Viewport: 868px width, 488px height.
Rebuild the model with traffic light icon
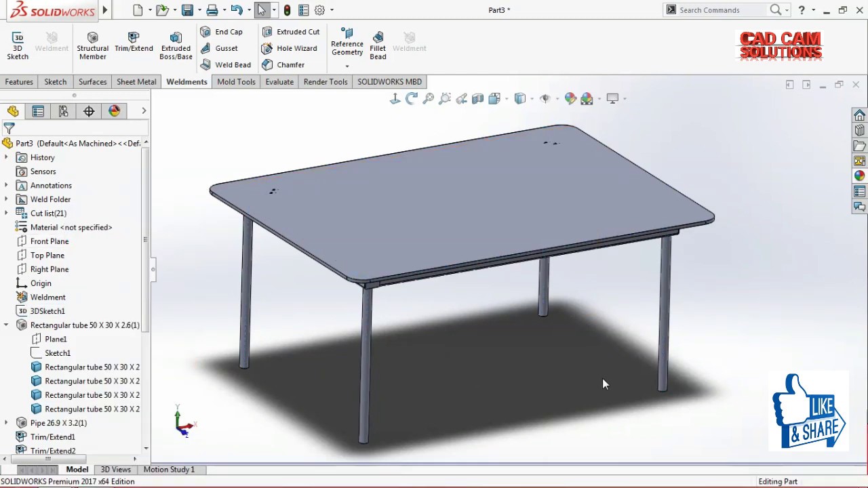point(288,10)
